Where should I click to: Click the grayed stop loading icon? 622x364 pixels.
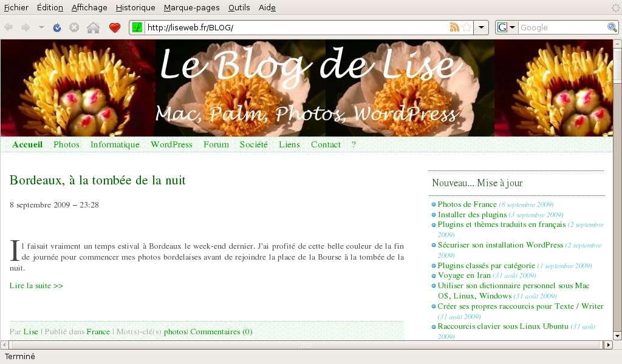pos(74,27)
